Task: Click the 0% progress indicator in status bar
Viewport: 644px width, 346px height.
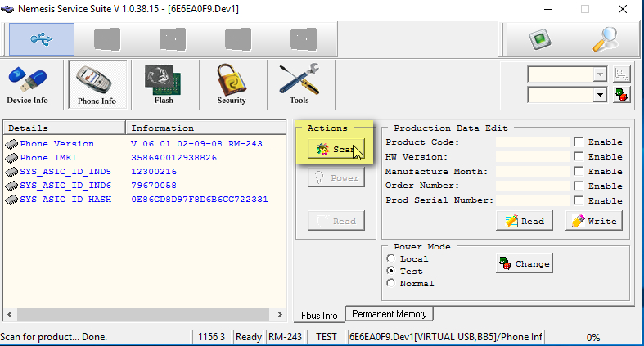Action: (593, 337)
